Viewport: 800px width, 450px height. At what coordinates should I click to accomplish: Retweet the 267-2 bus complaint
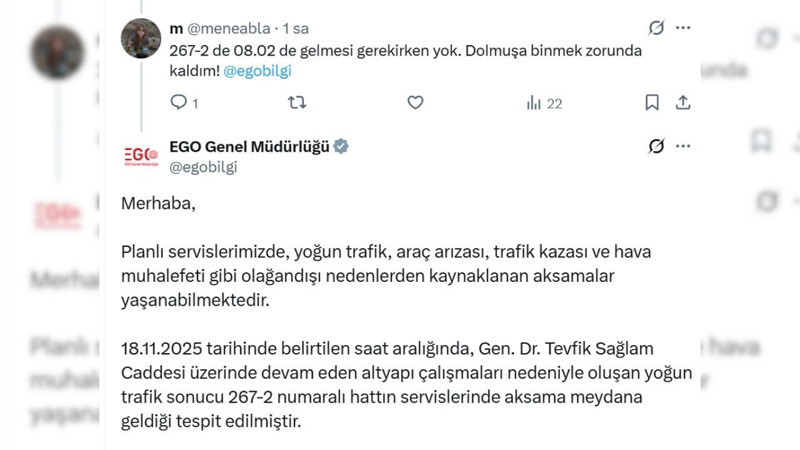(x=297, y=102)
